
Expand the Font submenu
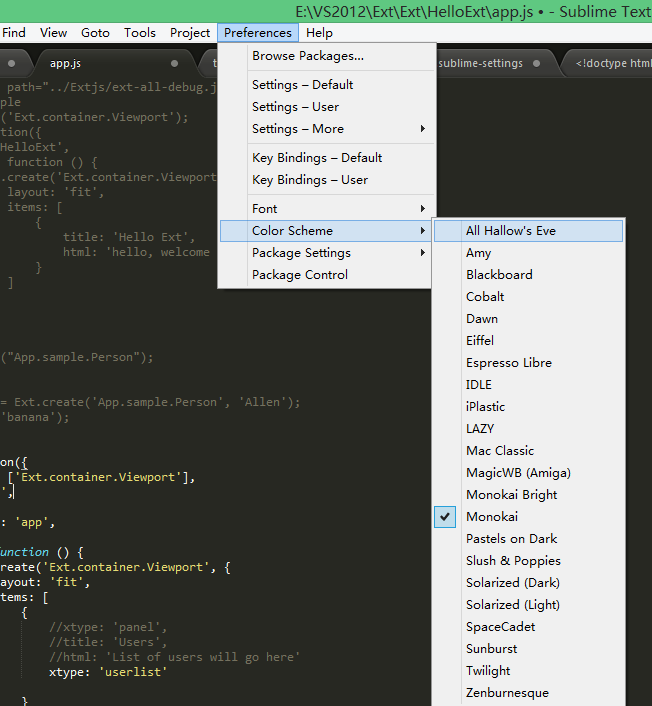pyautogui.click(x=265, y=208)
